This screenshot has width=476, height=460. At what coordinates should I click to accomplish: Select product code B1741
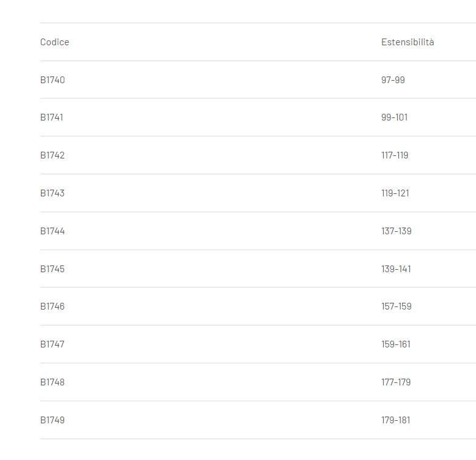(x=51, y=117)
